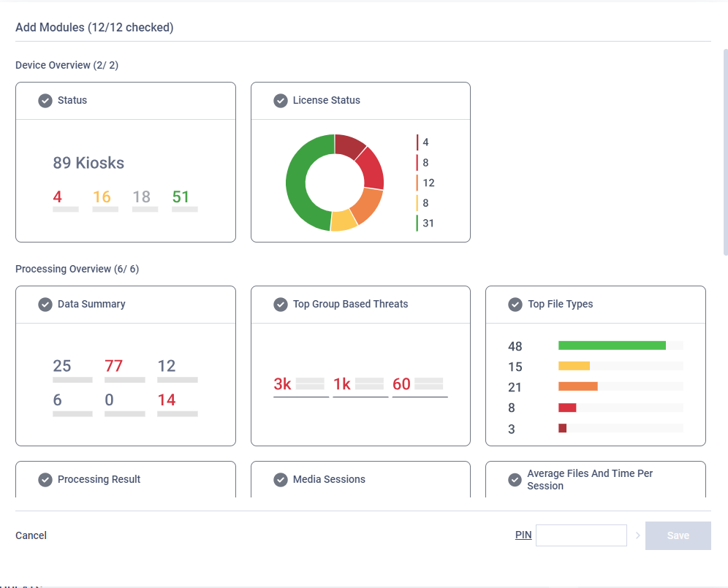Open the PIN link
This screenshot has width=728, height=588.
pyautogui.click(x=523, y=535)
